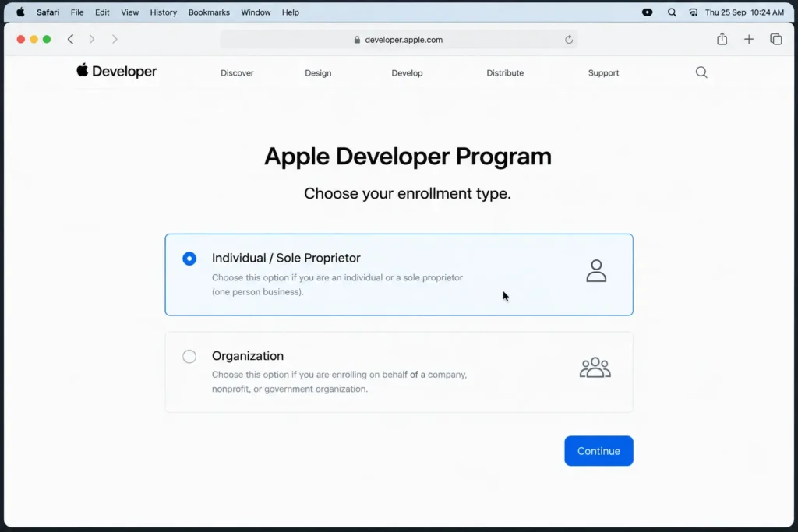The height and width of the screenshot is (532, 798).
Task: Open the File menu
Action: point(77,12)
